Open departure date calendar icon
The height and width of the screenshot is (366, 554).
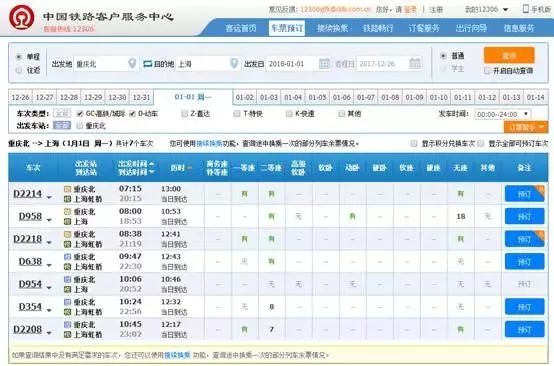click(324, 64)
